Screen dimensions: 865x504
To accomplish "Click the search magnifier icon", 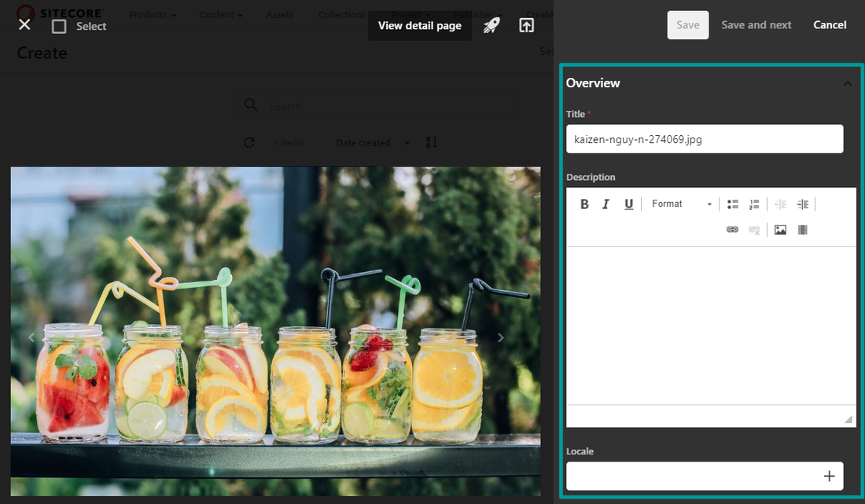I will coord(250,105).
